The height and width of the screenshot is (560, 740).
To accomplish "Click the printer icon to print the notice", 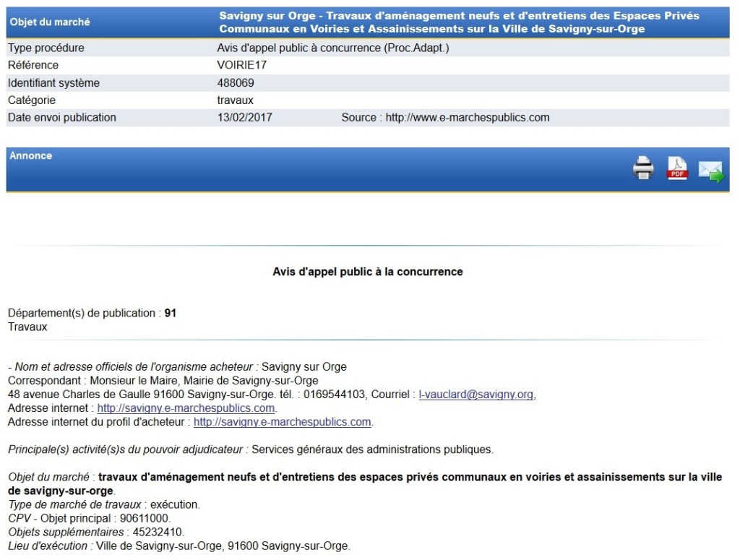I will coord(642,168).
